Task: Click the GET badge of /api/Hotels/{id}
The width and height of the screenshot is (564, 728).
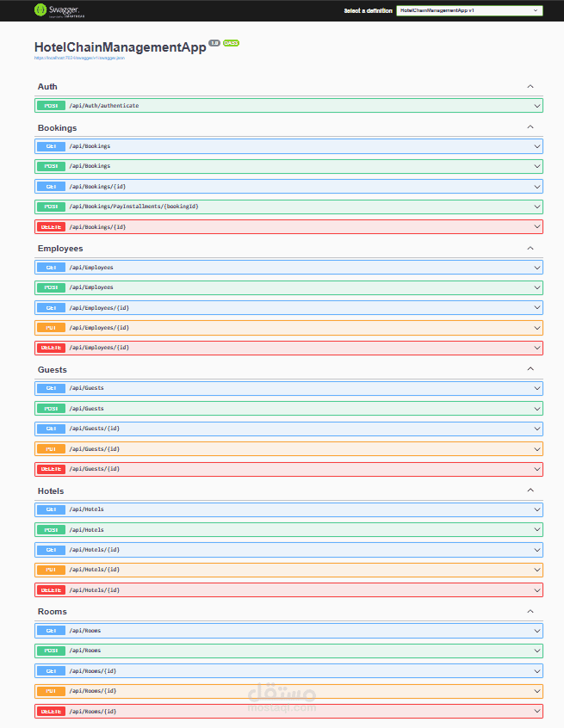Action: (51, 550)
